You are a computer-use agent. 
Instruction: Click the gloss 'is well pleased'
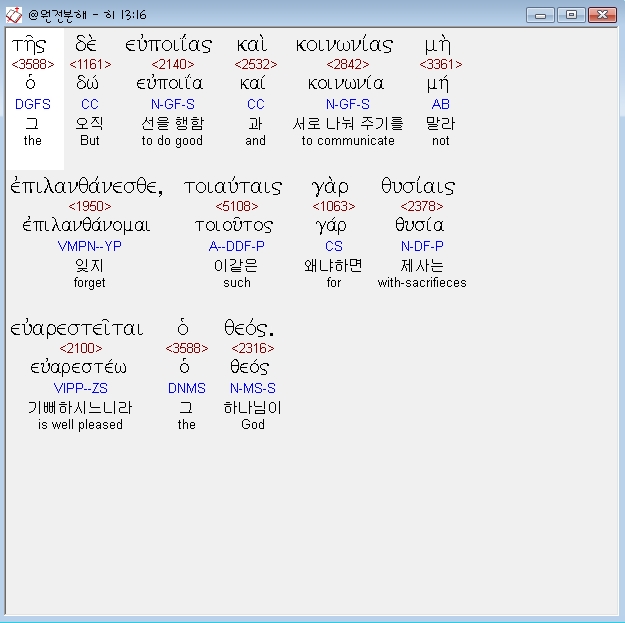81,425
